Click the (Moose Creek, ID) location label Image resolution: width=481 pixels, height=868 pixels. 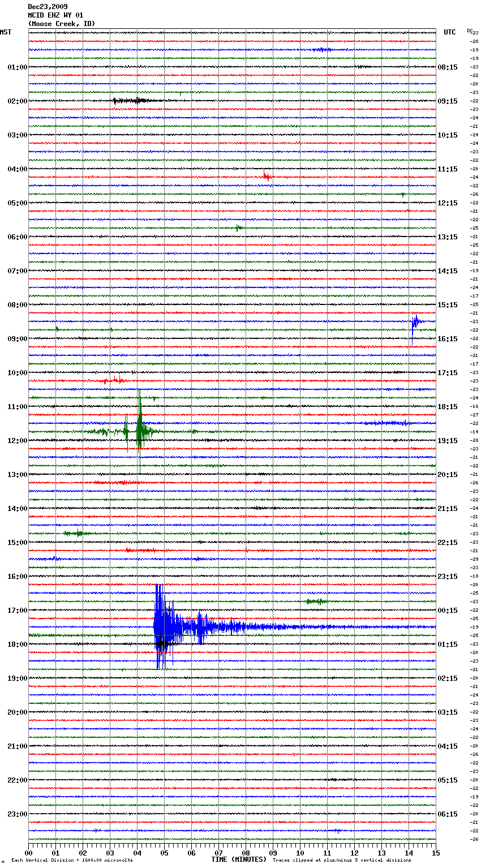click(x=62, y=24)
